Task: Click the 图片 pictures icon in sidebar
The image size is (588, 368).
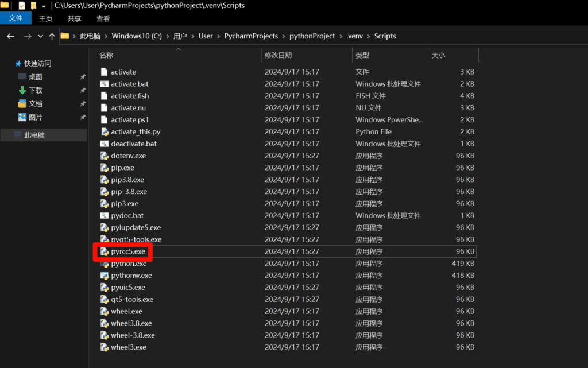Action: pos(22,117)
